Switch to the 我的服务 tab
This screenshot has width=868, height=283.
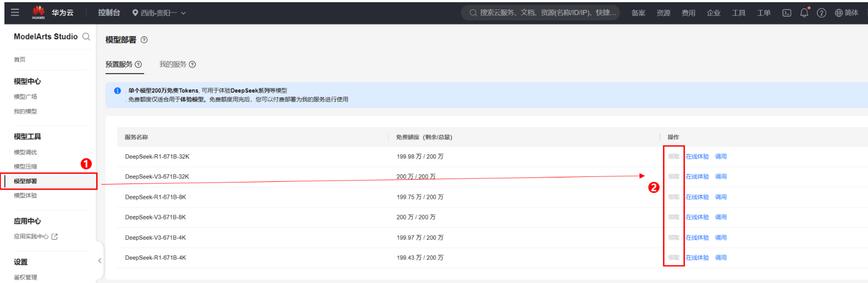[173, 65]
